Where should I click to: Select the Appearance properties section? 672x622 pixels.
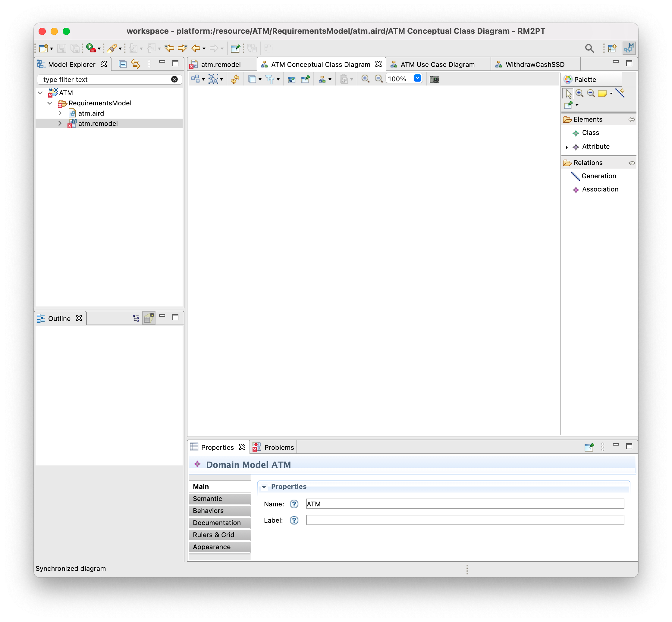pyautogui.click(x=212, y=547)
